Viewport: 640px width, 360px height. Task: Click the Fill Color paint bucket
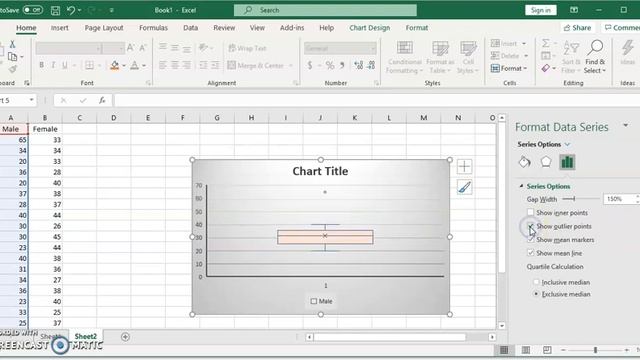[115, 65]
